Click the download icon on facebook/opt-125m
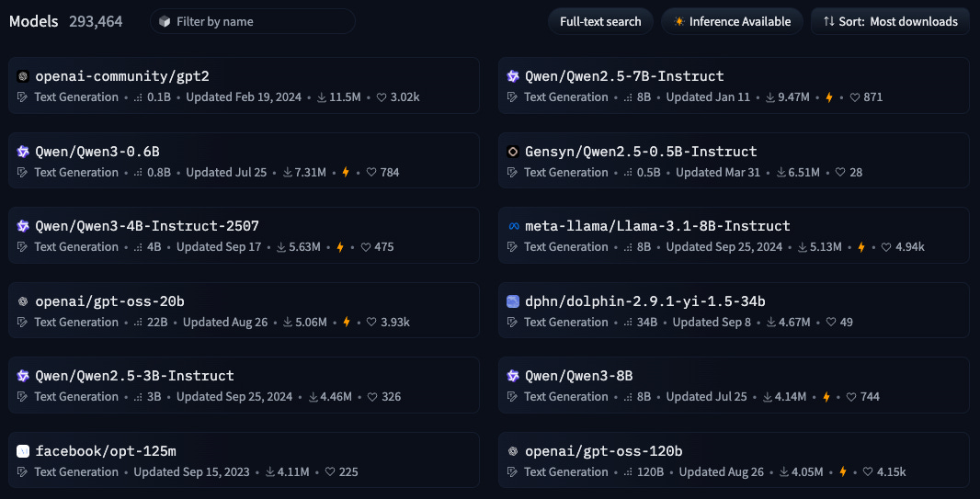This screenshot has height=499, width=980. [270, 471]
